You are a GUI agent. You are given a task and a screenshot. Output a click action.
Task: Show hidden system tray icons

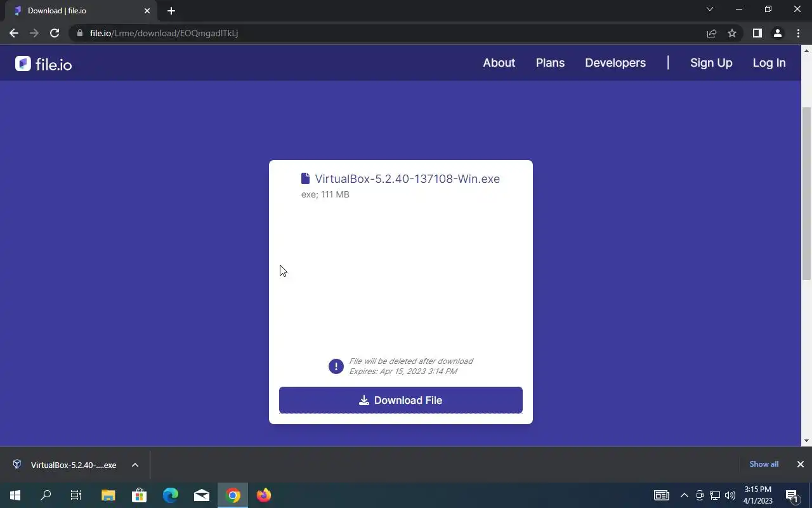(684, 495)
